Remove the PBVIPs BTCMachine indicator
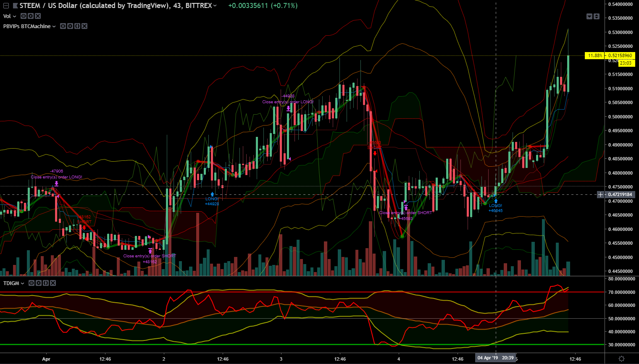 84,26
